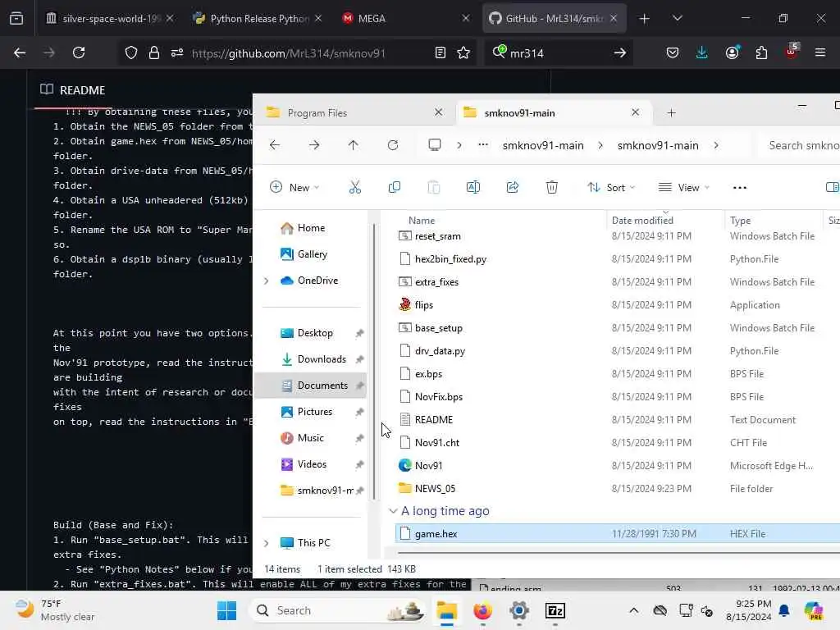This screenshot has width=840, height=630.
Task: Open Firefox downloads panel
Action: [x=702, y=52]
